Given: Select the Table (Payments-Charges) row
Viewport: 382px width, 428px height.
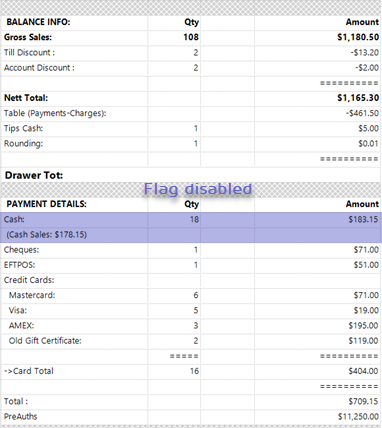Looking at the screenshot, I should click(191, 113).
